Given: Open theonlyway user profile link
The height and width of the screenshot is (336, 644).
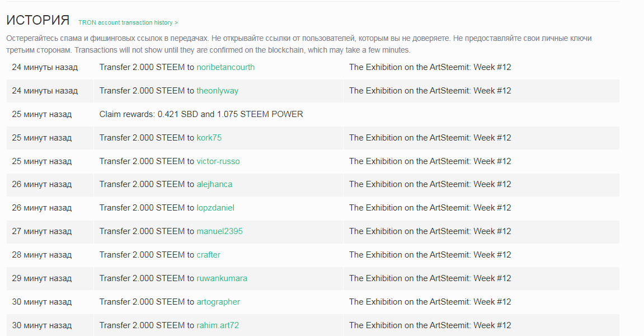Looking at the screenshot, I should point(217,91).
